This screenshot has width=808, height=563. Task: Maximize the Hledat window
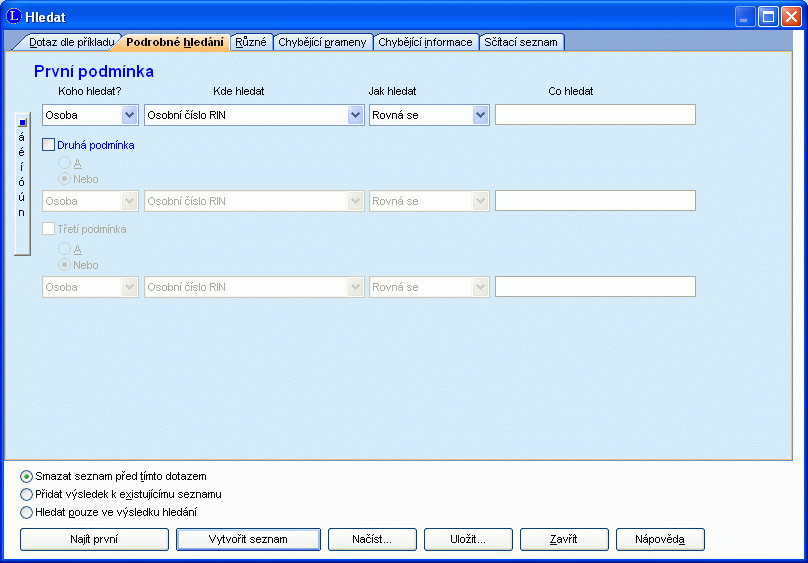[x=768, y=17]
